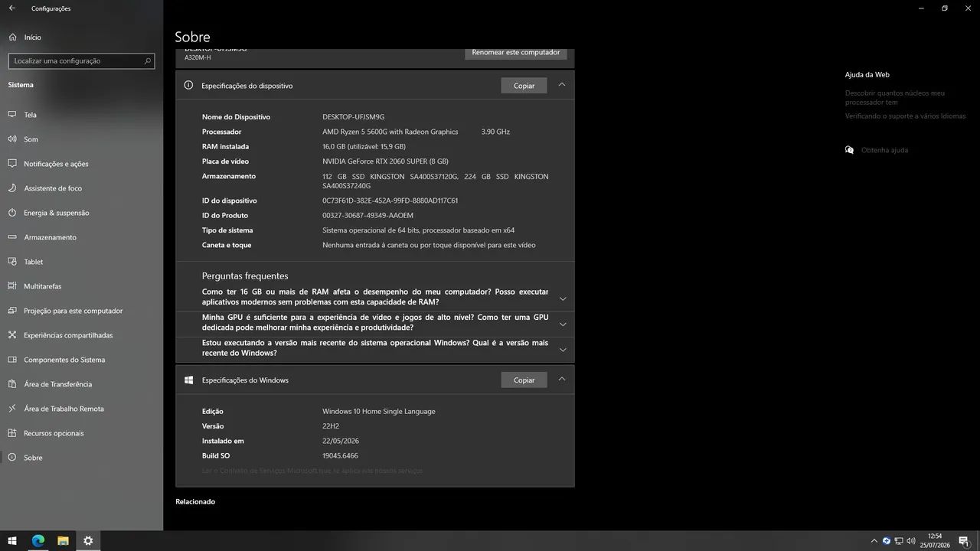Open the Windows Start menu
The width and height of the screenshot is (980, 551).
tap(12, 541)
